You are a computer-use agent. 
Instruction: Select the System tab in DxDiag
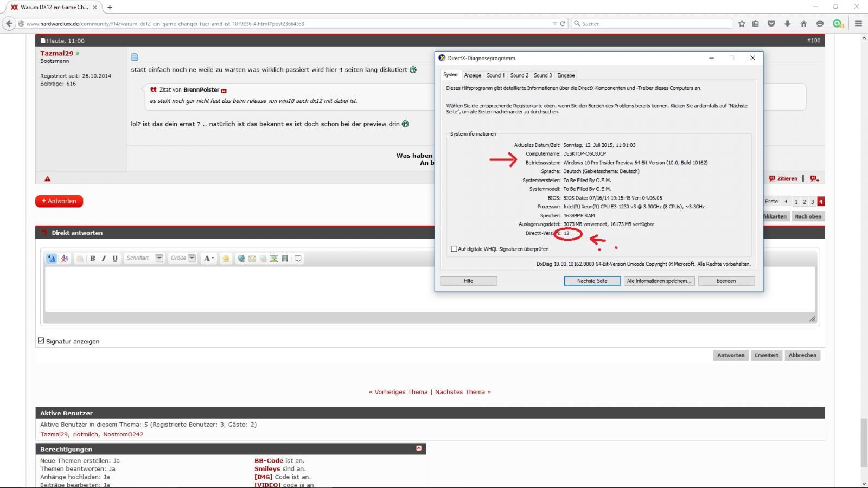451,75
